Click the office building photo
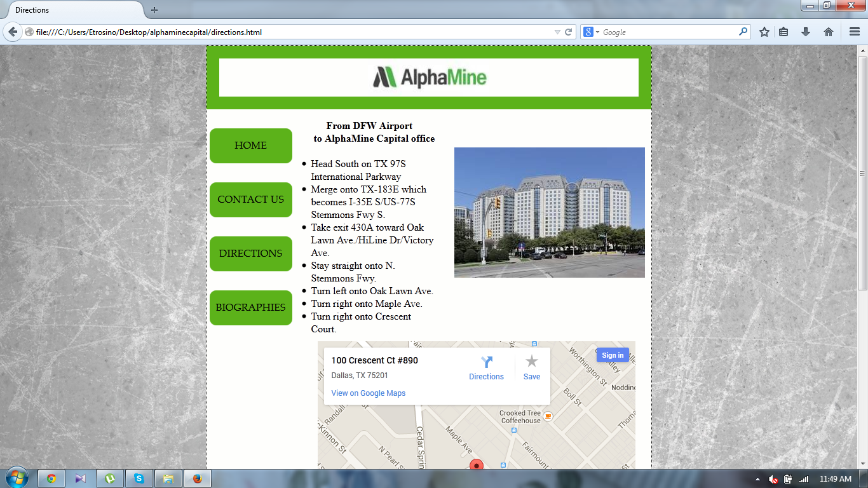The width and height of the screenshot is (868, 488). click(550, 212)
